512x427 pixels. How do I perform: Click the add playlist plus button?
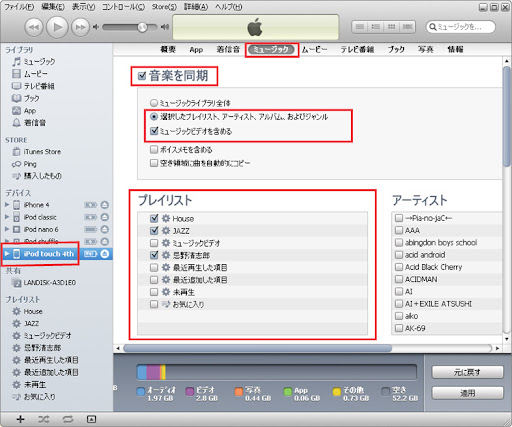[x=20, y=419]
